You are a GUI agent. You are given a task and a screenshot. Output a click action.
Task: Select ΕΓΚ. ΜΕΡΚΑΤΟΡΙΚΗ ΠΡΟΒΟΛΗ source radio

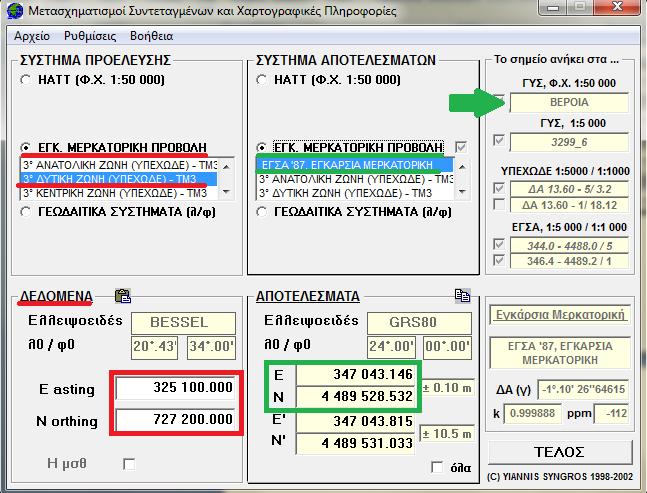pos(26,147)
